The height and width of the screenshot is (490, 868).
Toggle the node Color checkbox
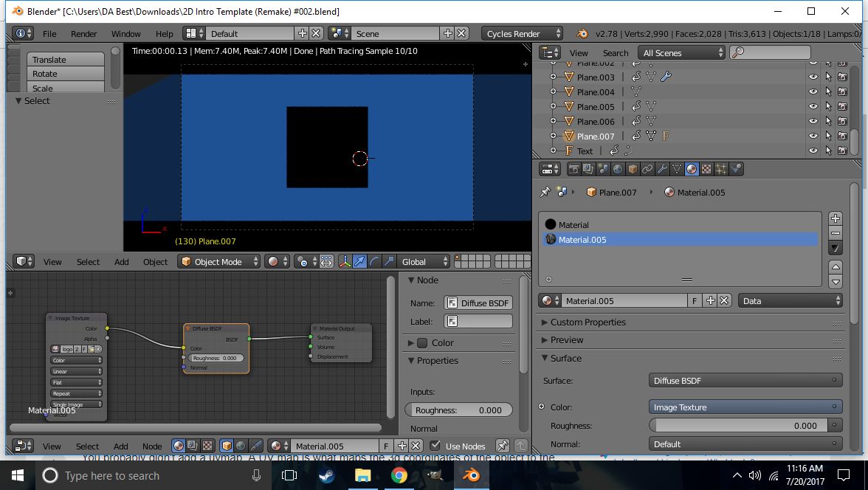tap(422, 342)
